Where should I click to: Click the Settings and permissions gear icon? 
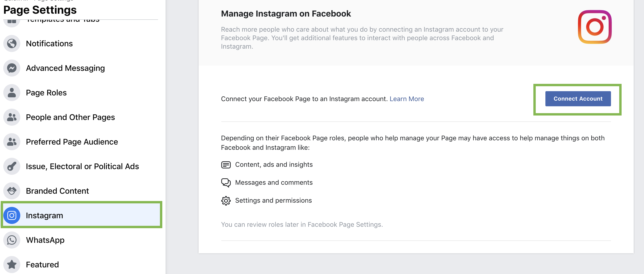226,201
